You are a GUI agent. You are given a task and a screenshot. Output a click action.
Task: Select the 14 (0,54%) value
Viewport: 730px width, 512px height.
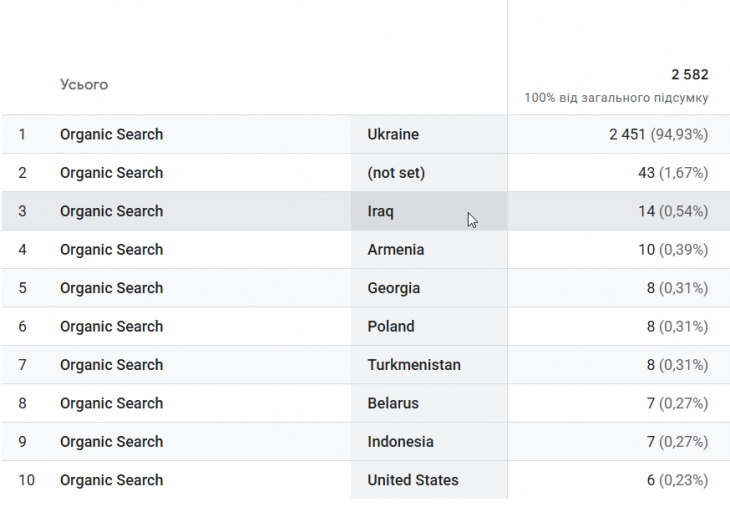[673, 211]
